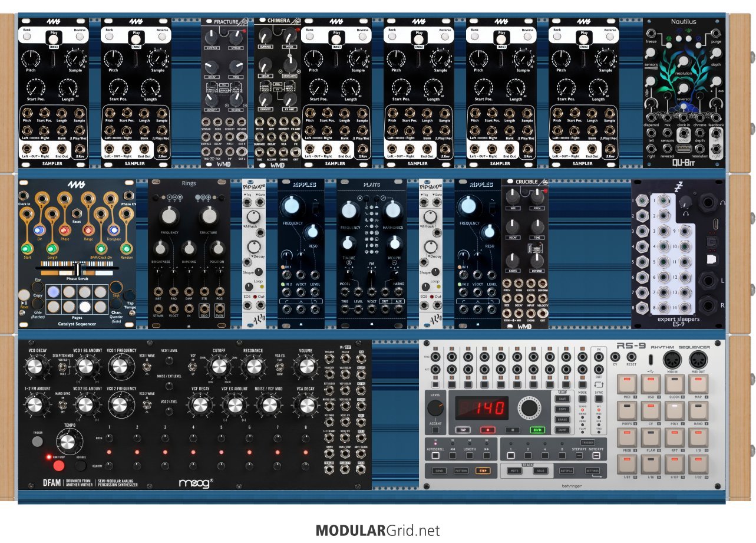Flip the SEQ PITCH MOD switch on DFAM
The width and height of the screenshot is (756, 543).
click(x=62, y=367)
